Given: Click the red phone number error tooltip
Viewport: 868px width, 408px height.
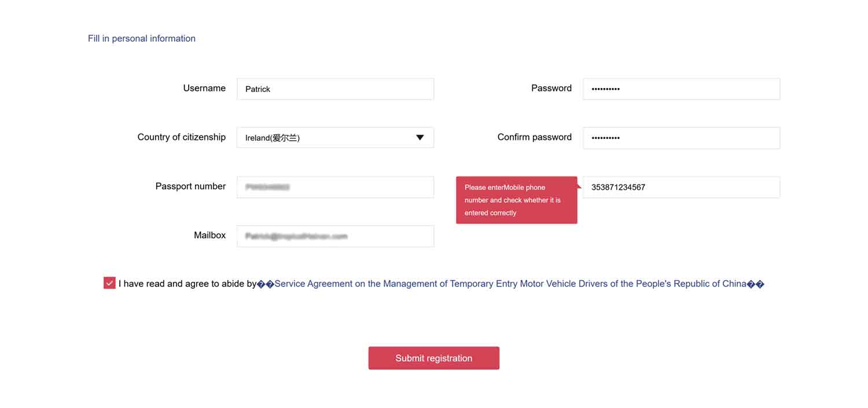Looking at the screenshot, I should pyautogui.click(x=516, y=200).
